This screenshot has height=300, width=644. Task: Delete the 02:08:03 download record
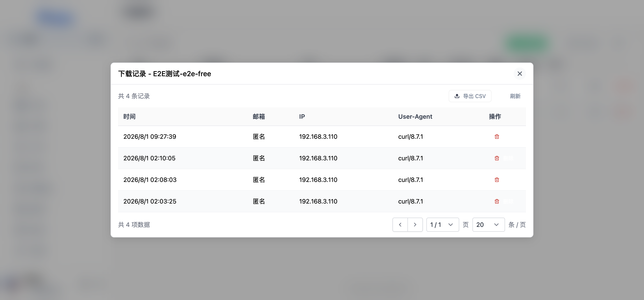(496, 180)
